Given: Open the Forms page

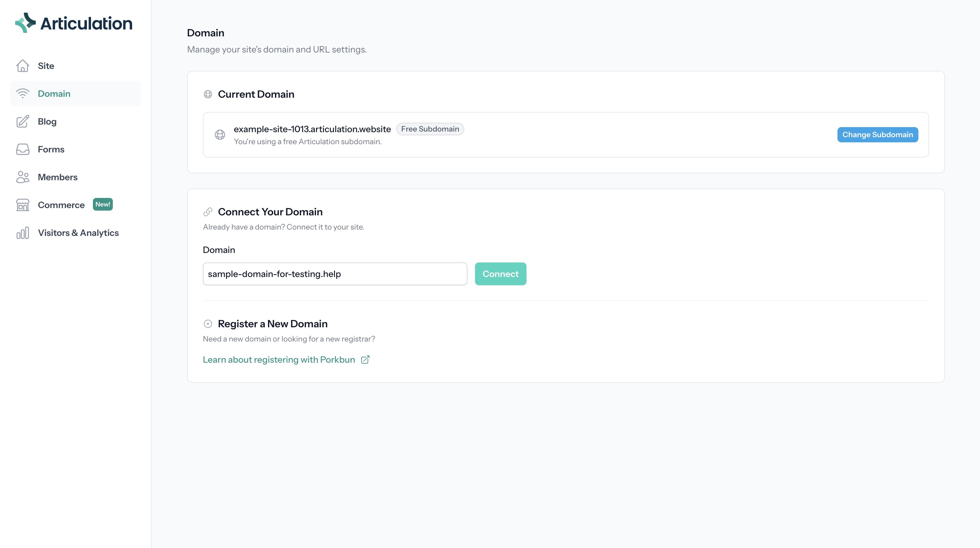Looking at the screenshot, I should coord(51,149).
